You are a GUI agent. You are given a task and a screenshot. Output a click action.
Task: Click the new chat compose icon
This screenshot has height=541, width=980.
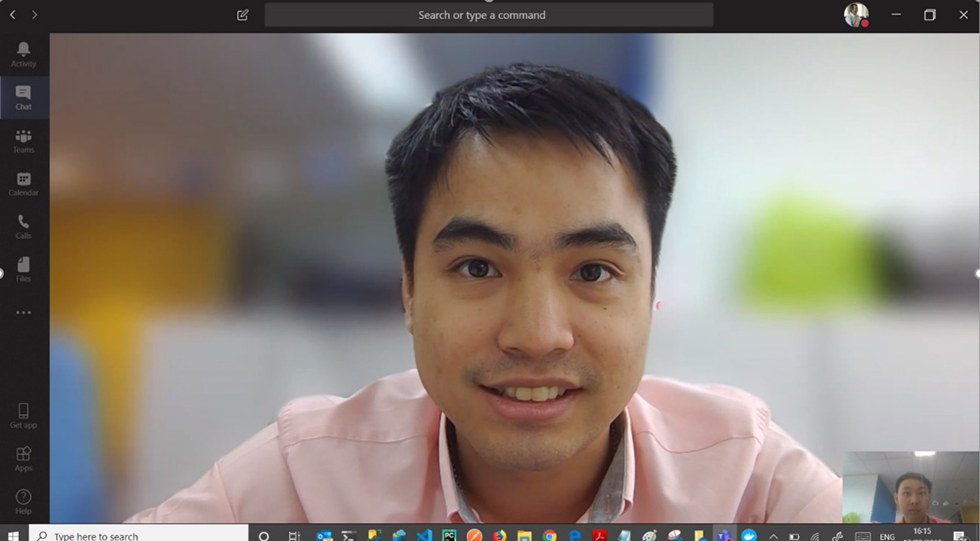point(243,15)
